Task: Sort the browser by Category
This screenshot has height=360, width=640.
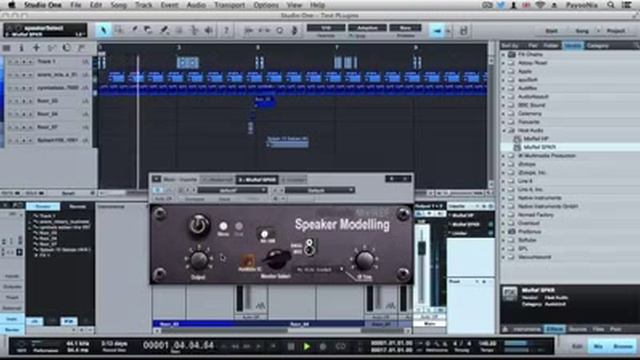Action: (x=598, y=45)
